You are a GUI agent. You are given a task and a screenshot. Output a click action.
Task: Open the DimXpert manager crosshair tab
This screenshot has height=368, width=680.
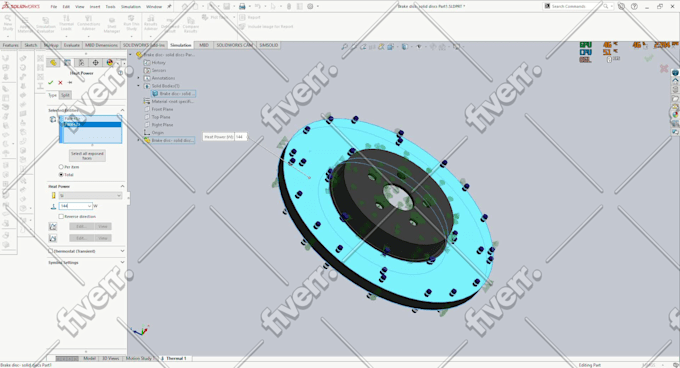[x=95, y=63]
